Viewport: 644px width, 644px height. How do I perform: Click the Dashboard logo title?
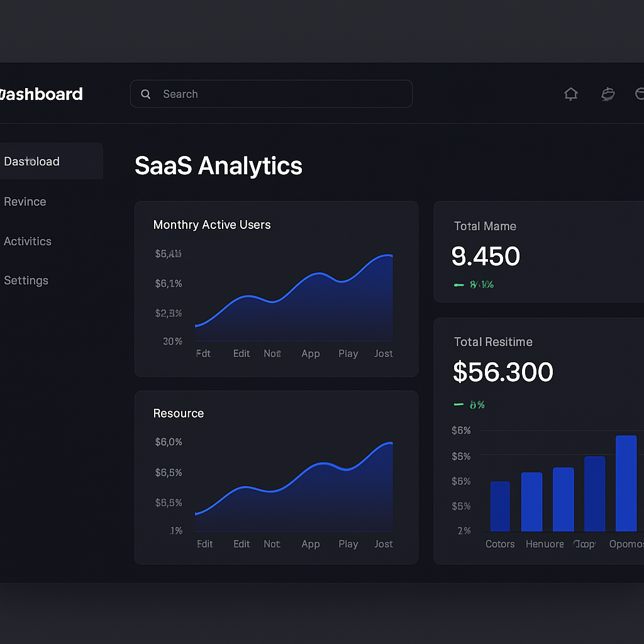pos(41,94)
